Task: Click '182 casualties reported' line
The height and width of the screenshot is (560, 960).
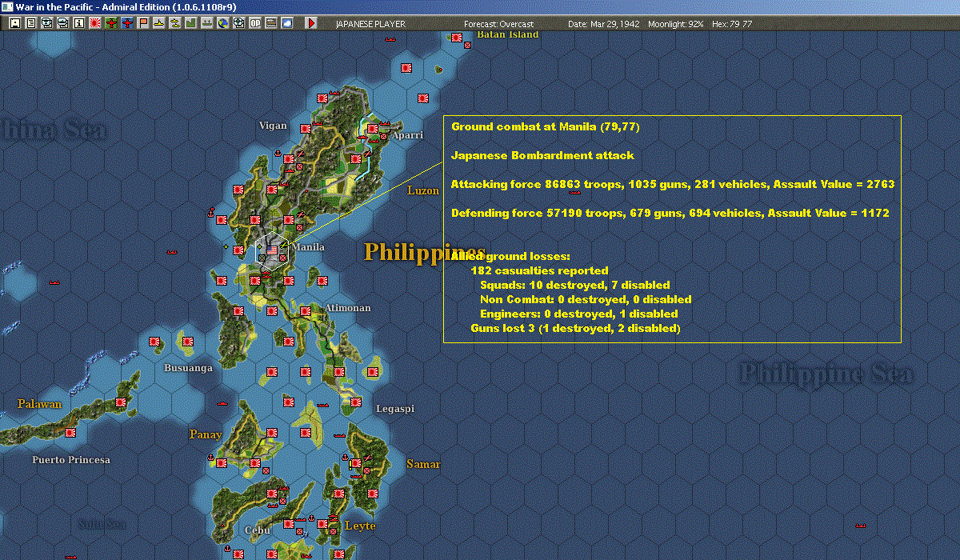Action: 539,270
